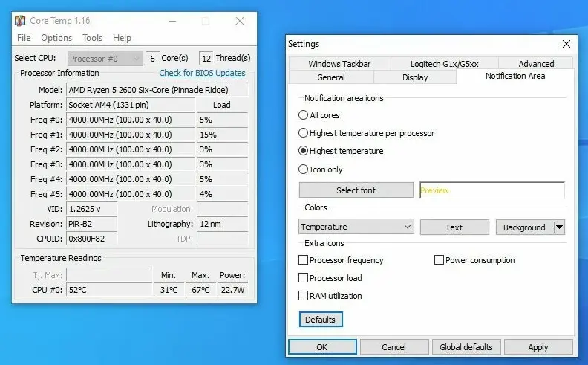Switch to the Logitech G1x/G5xx tab
The height and width of the screenshot is (365, 588).
point(445,64)
